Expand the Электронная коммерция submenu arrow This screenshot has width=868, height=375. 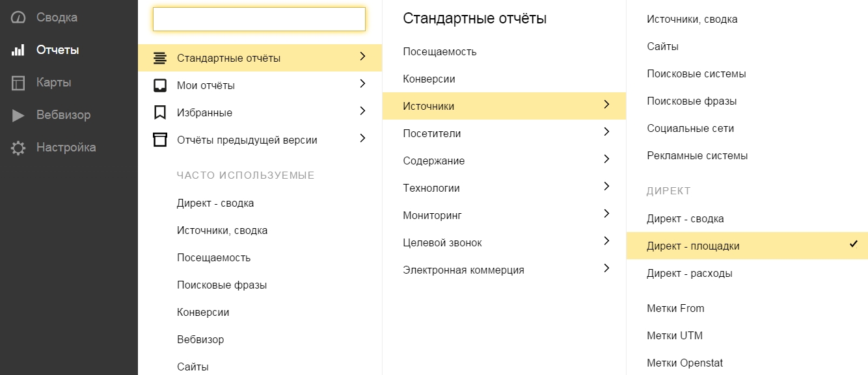[606, 268]
